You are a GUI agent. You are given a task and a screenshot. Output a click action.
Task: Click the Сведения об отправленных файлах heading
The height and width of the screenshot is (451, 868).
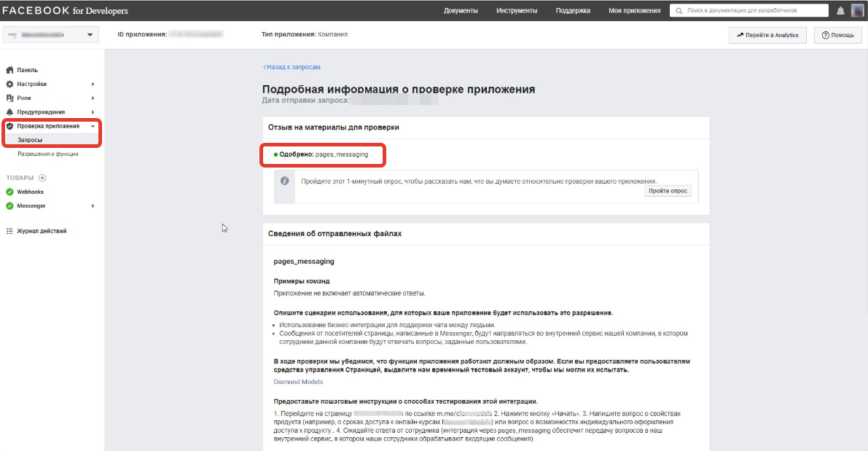[x=335, y=234]
